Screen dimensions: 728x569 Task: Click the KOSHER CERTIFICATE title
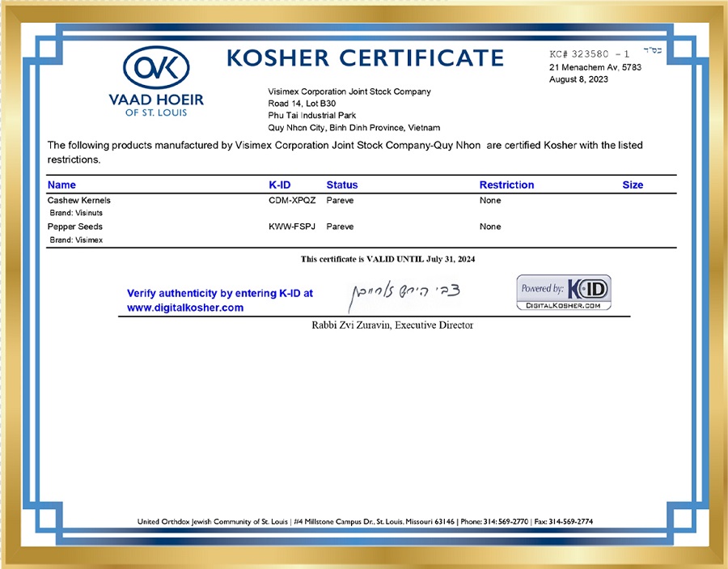pyautogui.click(x=365, y=58)
